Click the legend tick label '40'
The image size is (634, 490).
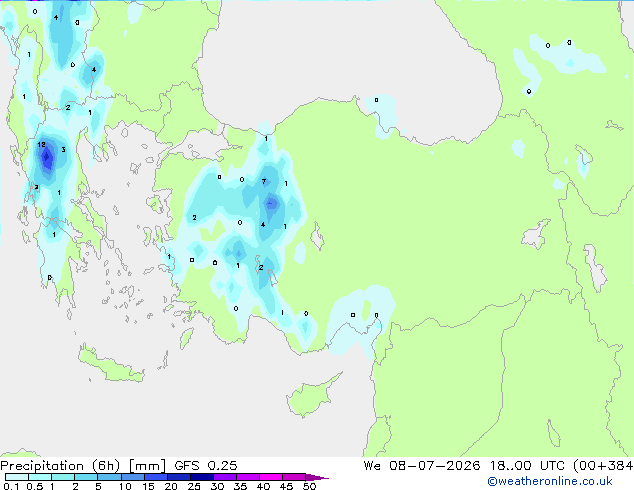click(x=263, y=486)
